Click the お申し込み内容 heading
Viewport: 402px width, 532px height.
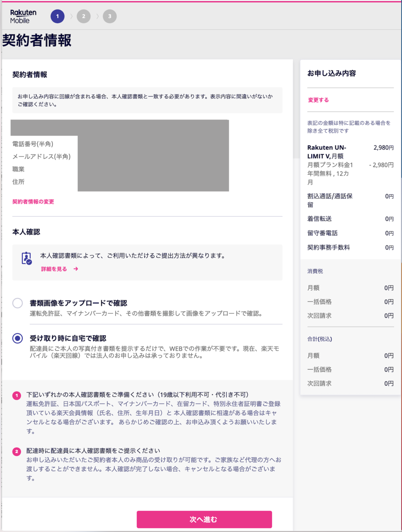tap(332, 74)
